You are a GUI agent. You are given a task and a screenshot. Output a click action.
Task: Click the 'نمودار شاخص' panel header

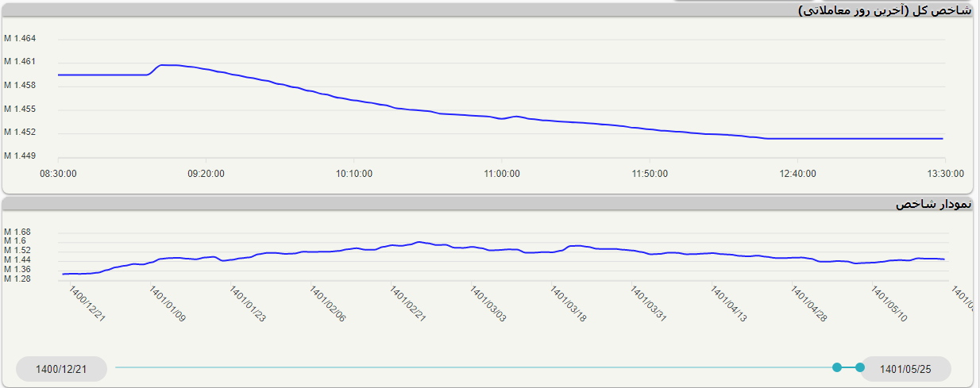point(933,204)
